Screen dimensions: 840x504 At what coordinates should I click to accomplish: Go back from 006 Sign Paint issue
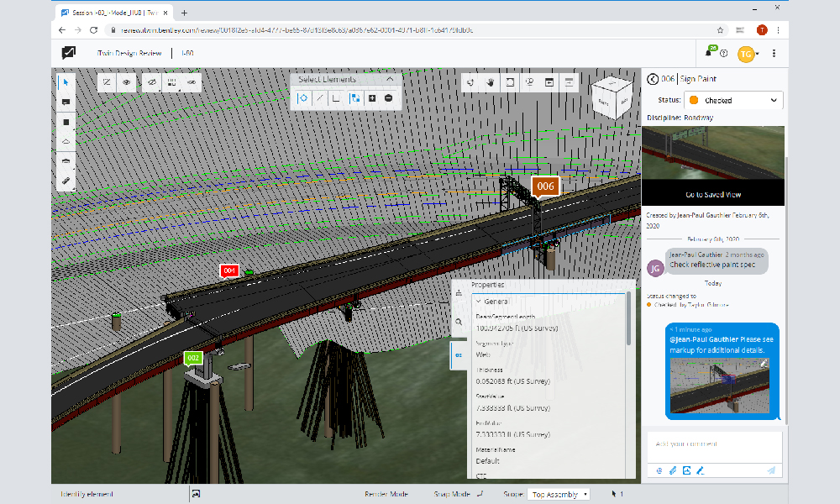click(653, 79)
